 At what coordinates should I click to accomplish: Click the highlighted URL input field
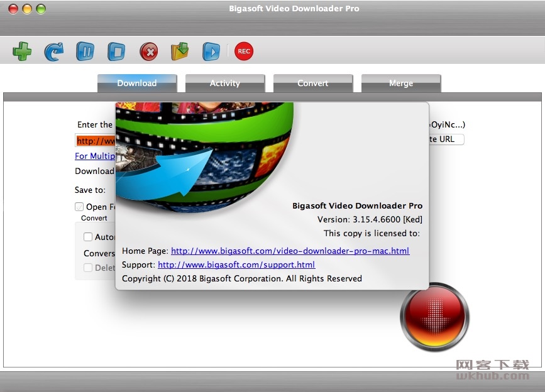96,141
